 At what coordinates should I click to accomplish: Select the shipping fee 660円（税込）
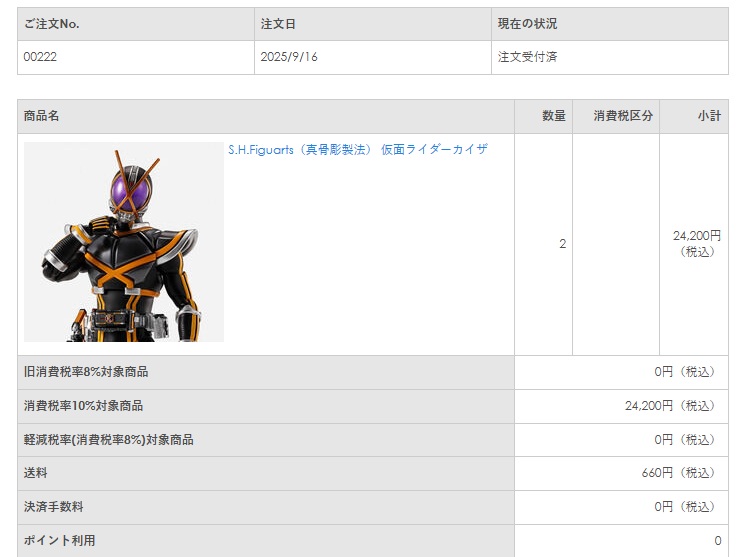(x=680, y=473)
